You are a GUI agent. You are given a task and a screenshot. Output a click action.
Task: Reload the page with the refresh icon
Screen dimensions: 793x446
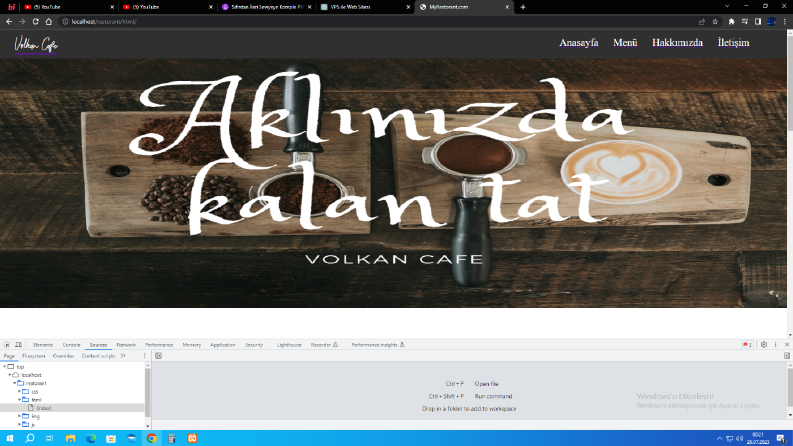coord(35,22)
